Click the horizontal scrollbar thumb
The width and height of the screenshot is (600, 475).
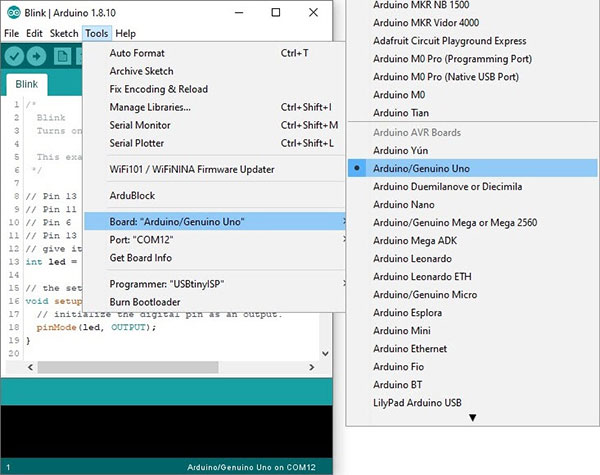coord(128,367)
